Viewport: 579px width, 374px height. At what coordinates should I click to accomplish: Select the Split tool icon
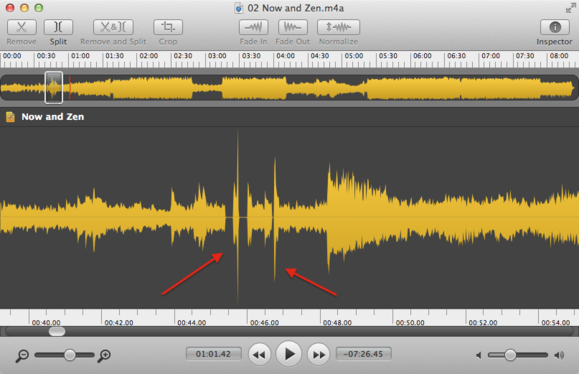[58, 27]
